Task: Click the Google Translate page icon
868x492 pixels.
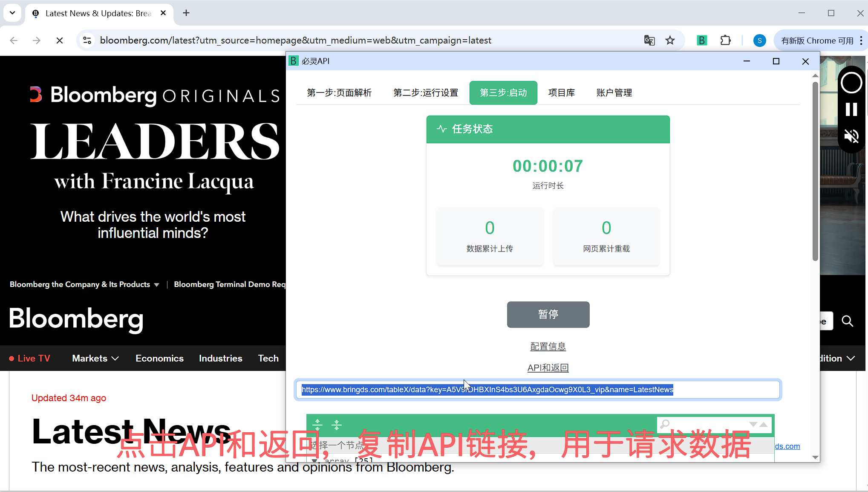Action: (x=649, y=41)
